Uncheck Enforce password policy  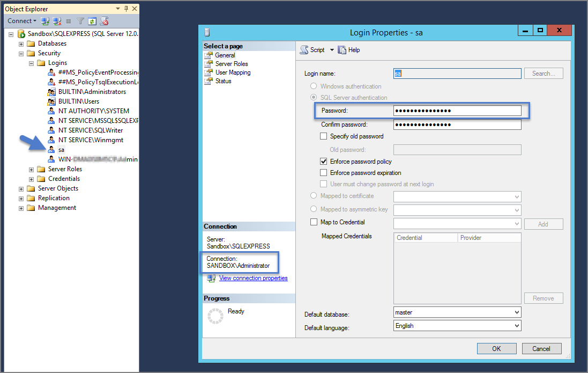324,161
